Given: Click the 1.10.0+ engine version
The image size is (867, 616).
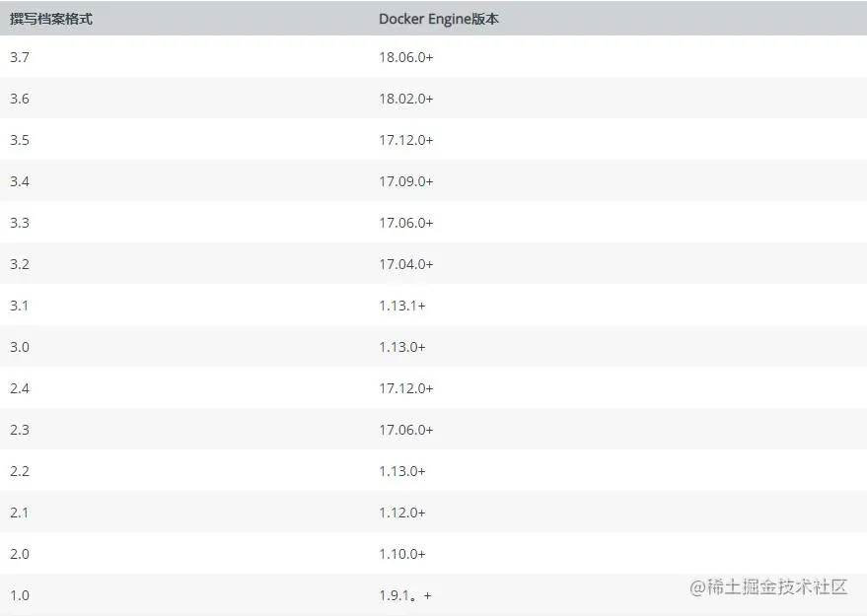Looking at the screenshot, I should tap(402, 554).
